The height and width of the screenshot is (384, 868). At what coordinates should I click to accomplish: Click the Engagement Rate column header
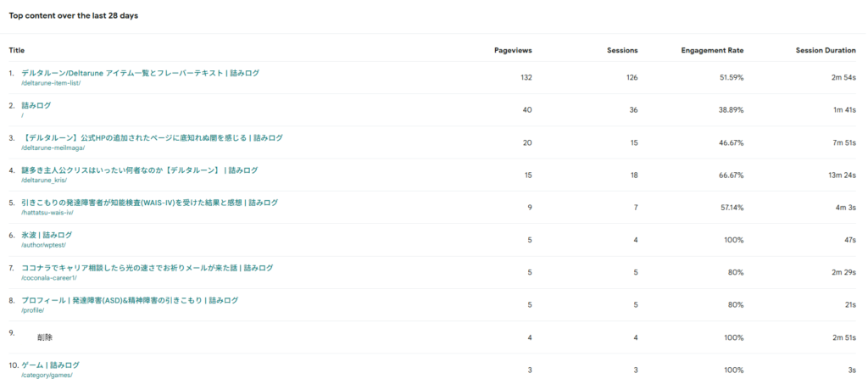pos(712,50)
